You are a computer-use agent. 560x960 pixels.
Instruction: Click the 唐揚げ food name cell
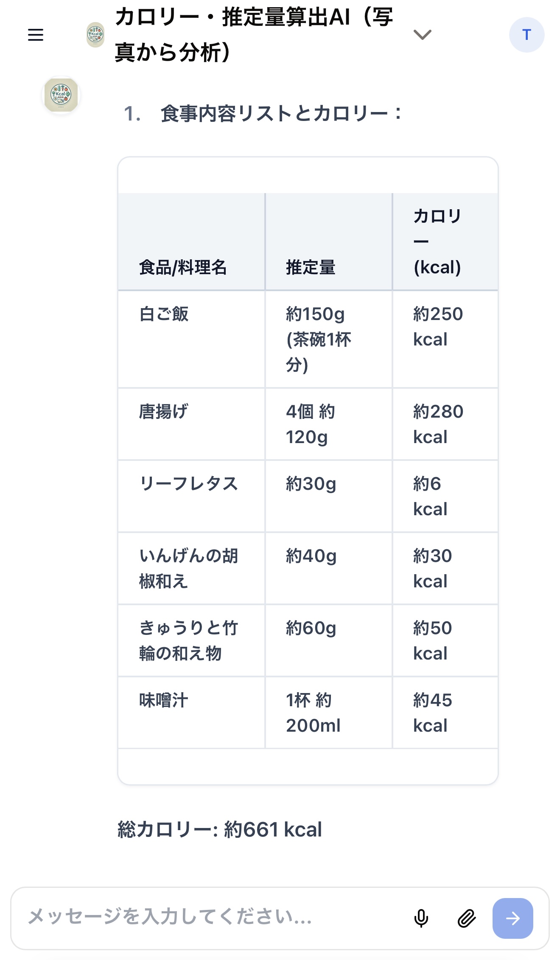coord(164,412)
